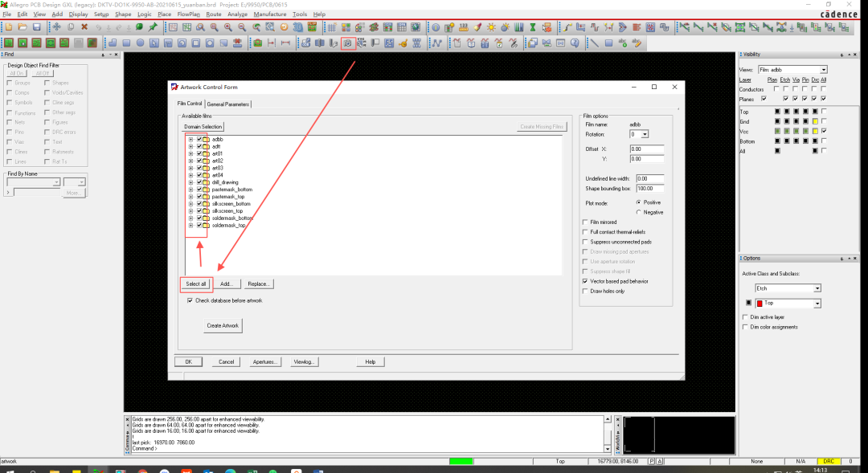
Task: Open the Rotation dropdown
Action: pyautogui.click(x=645, y=134)
